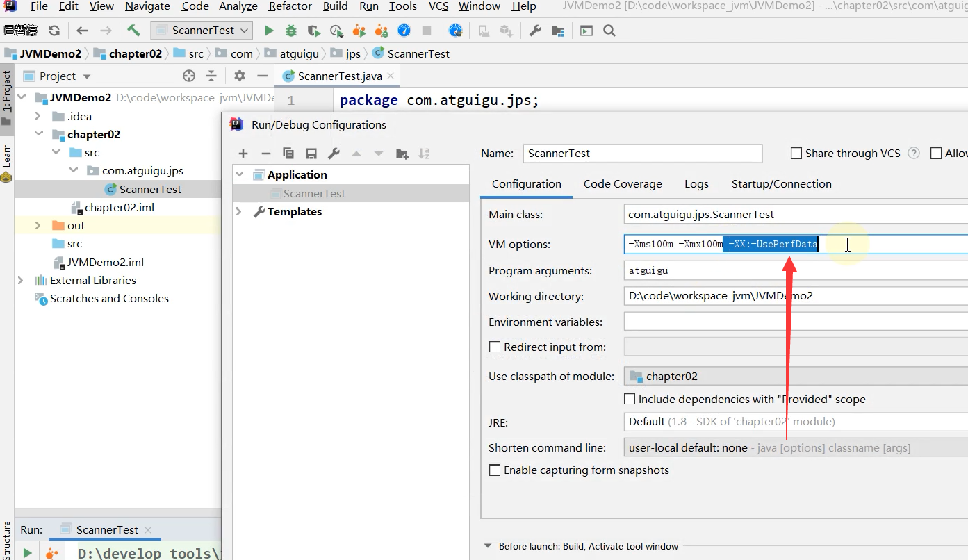Screen dimensions: 968x560
Task: Switch to Logs tab
Action: pos(696,183)
